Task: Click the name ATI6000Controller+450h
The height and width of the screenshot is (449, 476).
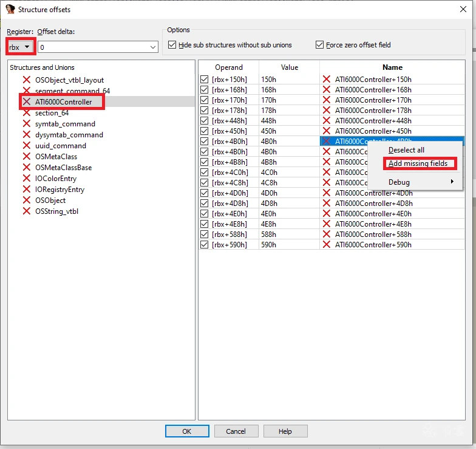Action: (373, 131)
